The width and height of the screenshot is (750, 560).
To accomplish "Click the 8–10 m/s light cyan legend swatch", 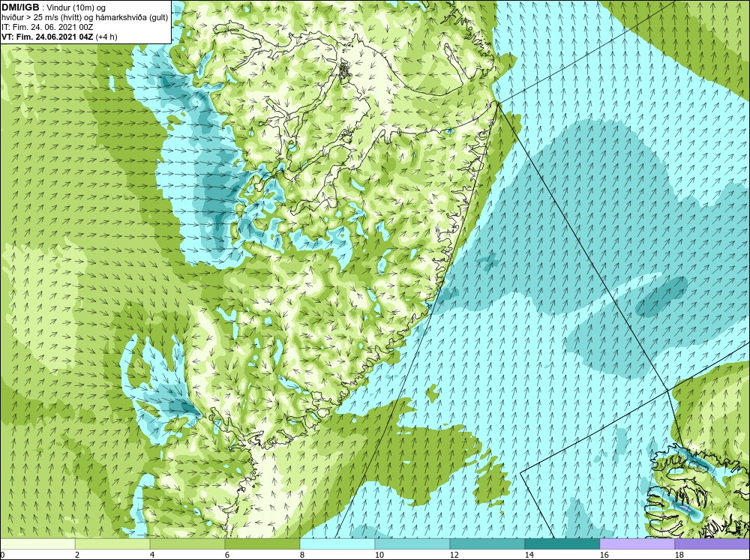I will [x=337, y=544].
